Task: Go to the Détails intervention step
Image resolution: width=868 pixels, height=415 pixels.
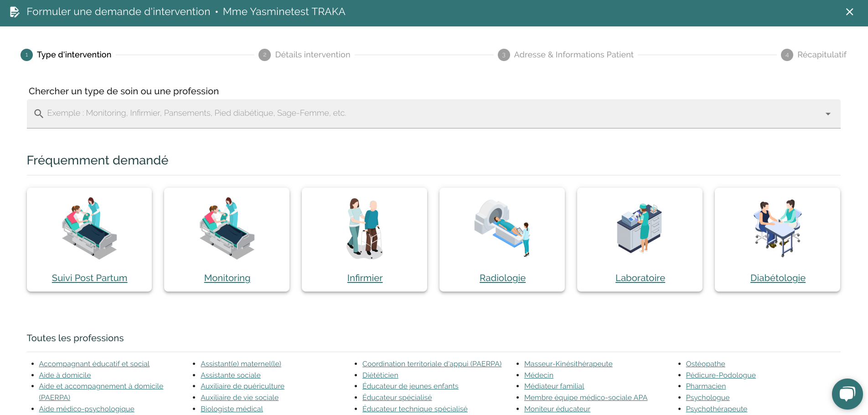Action: coord(312,55)
